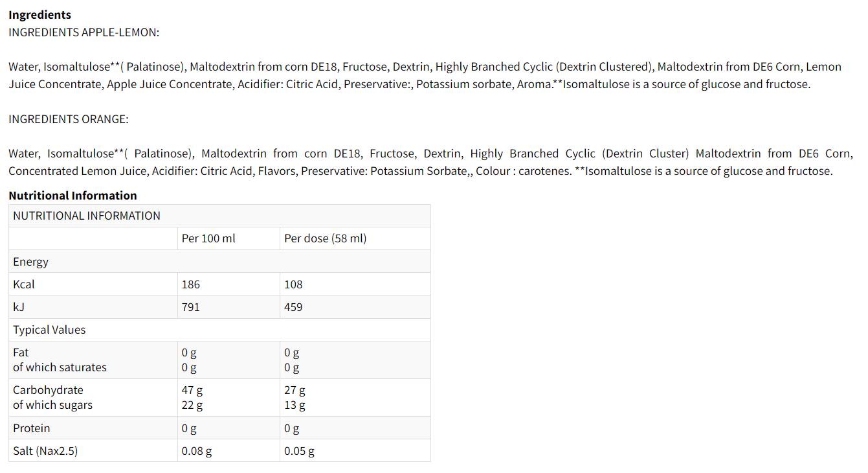Click the Typical Values row
This screenshot has width=868, height=473.
49,330
